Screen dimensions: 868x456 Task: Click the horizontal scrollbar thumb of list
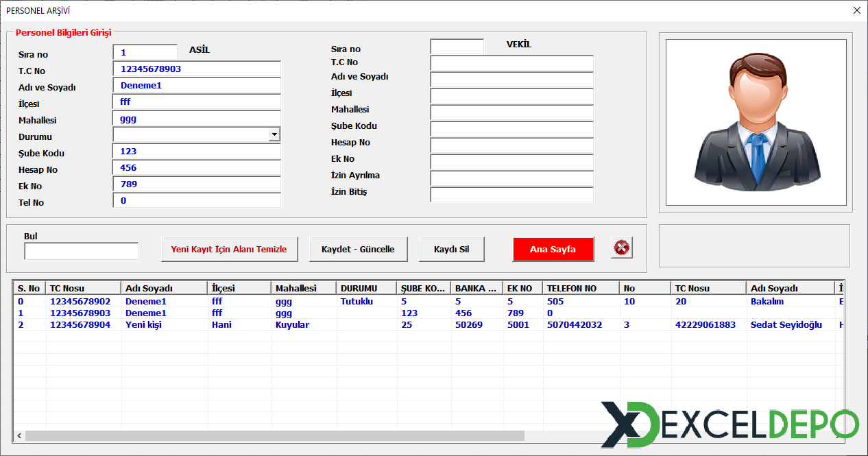(x=274, y=435)
